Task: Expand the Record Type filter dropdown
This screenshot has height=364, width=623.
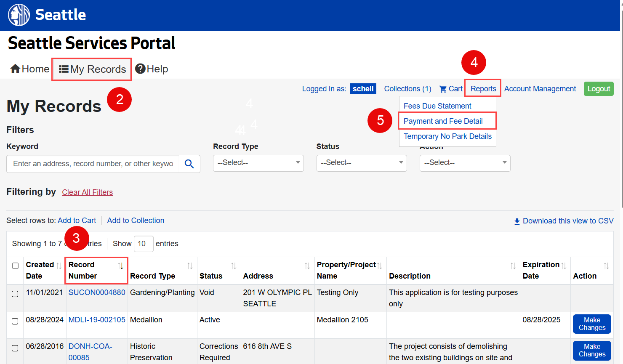Action: click(258, 163)
